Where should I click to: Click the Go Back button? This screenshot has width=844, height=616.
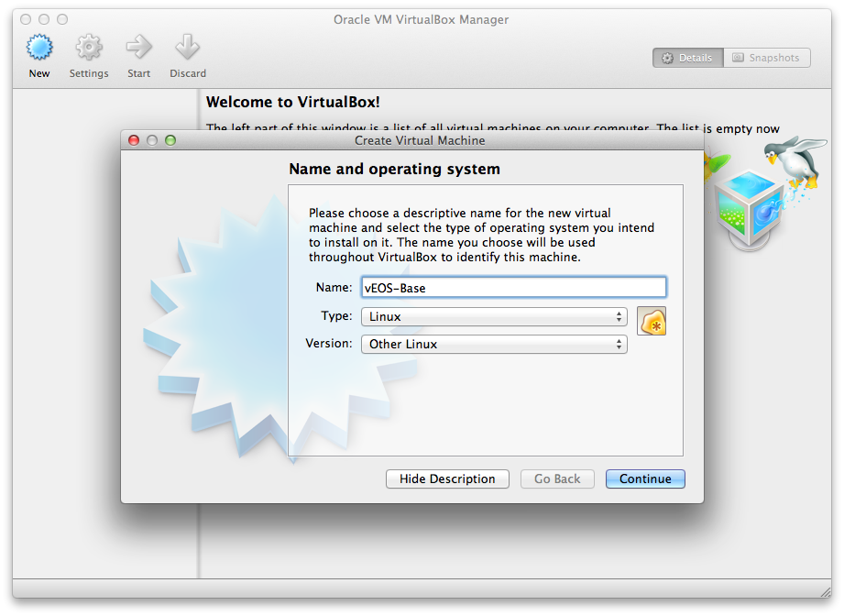(x=557, y=478)
